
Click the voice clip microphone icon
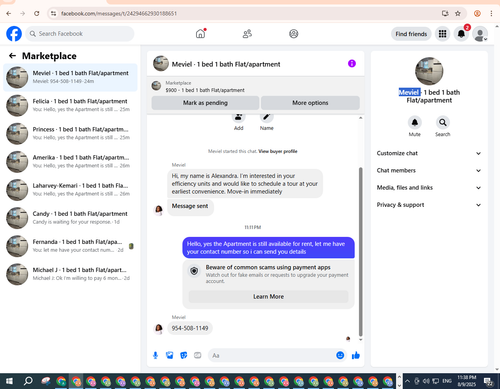[155, 355]
